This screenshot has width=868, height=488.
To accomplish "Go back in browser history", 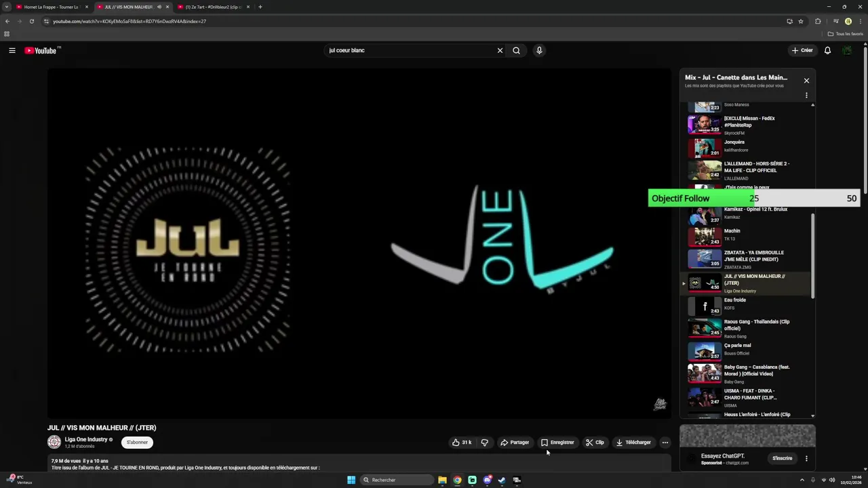I will click(x=7, y=21).
